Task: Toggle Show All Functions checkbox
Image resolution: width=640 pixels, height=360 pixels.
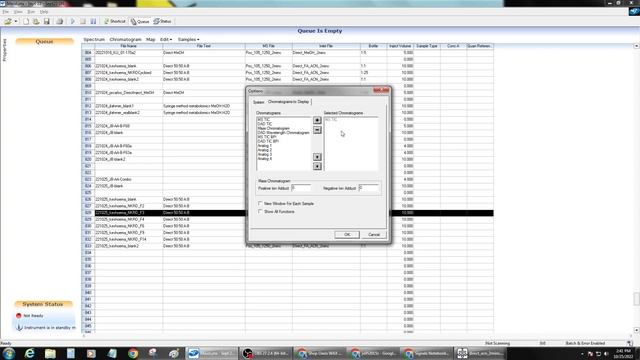Action: point(260,211)
